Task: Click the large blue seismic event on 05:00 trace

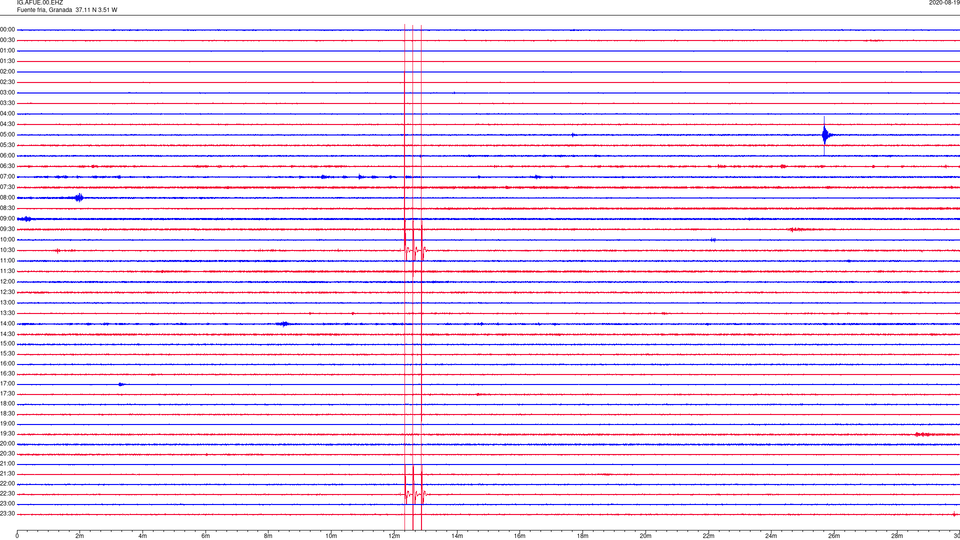Action: [x=826, y=135]
